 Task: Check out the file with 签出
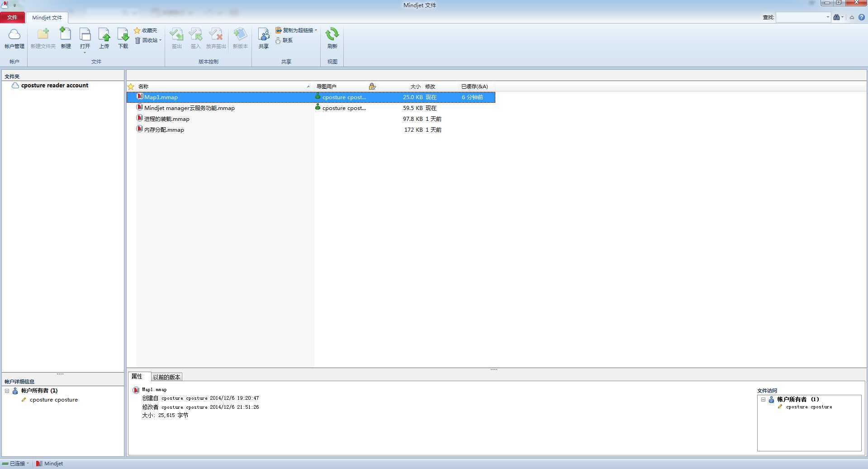176,38
